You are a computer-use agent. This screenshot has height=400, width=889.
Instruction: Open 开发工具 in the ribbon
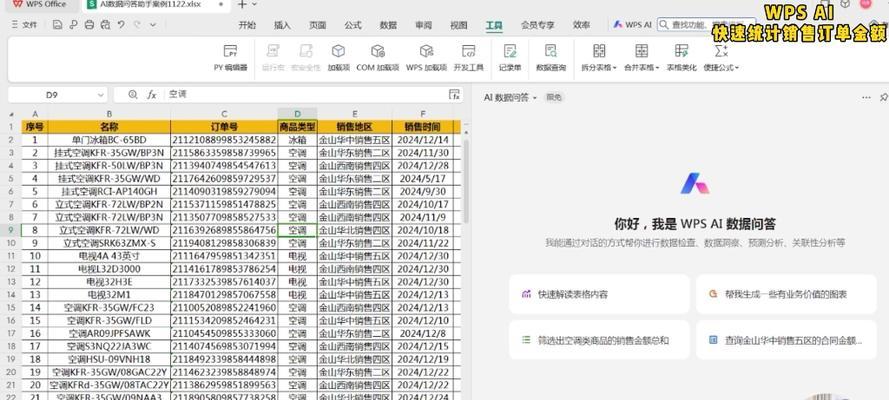(468, 58)
